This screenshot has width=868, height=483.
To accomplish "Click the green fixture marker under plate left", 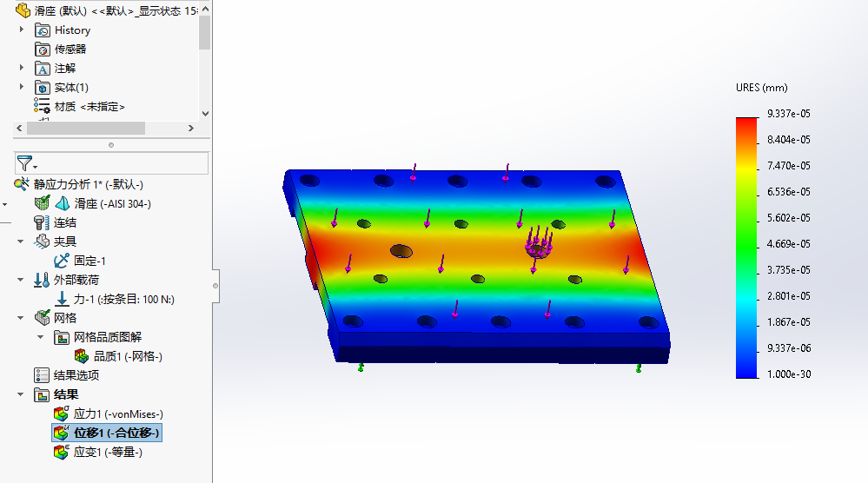I will coord(361,367).
